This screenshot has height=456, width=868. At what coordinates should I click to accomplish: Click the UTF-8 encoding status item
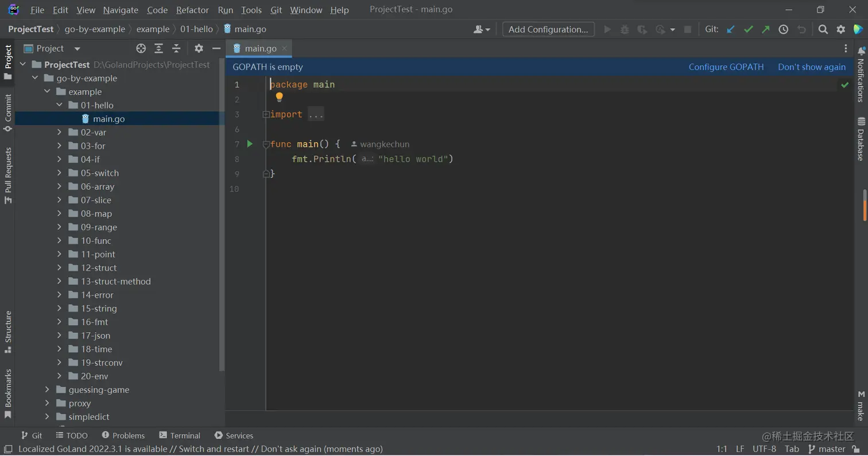[x=764, y=449]
